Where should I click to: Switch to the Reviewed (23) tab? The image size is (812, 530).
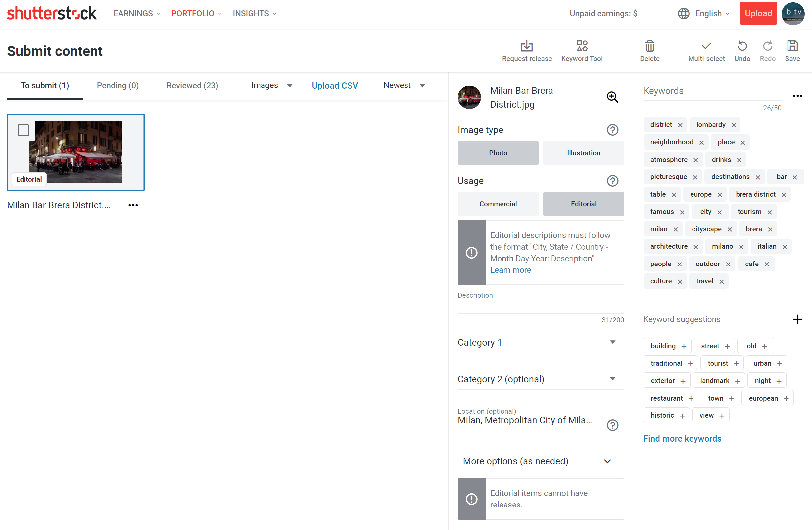click(x=192, y=85)
